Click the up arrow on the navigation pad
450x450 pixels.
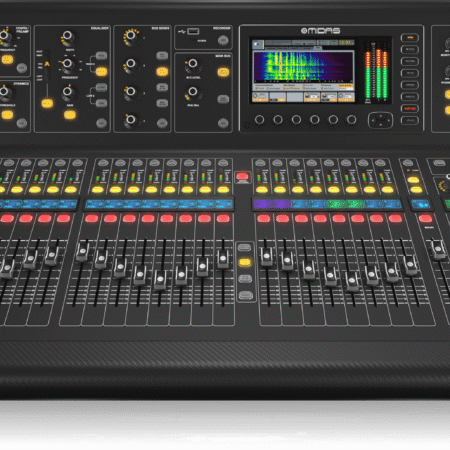pyautogui.click(x=380, y=116)
